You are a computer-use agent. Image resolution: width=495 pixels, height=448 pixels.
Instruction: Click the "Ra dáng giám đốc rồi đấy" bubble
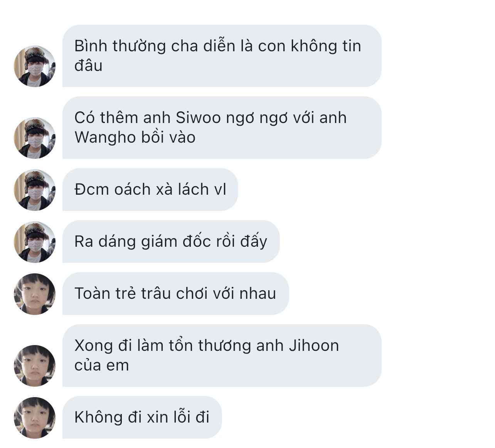pyautogui.click(x=171, y=242)
